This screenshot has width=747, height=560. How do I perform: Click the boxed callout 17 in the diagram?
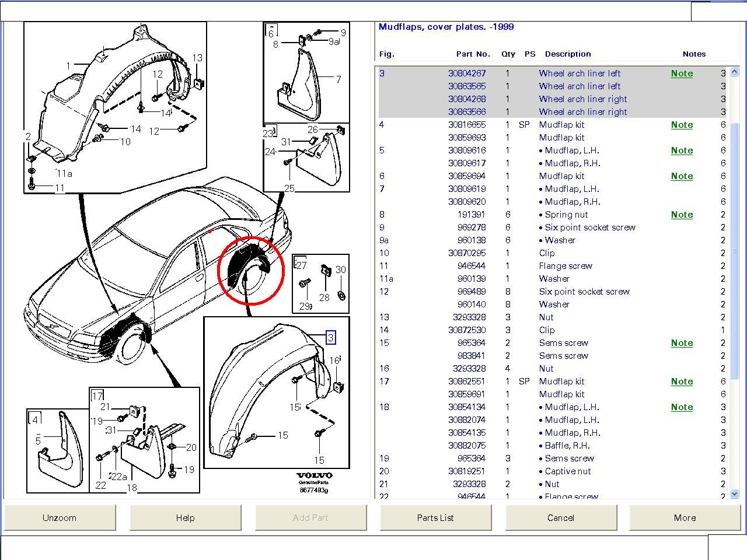97,395
